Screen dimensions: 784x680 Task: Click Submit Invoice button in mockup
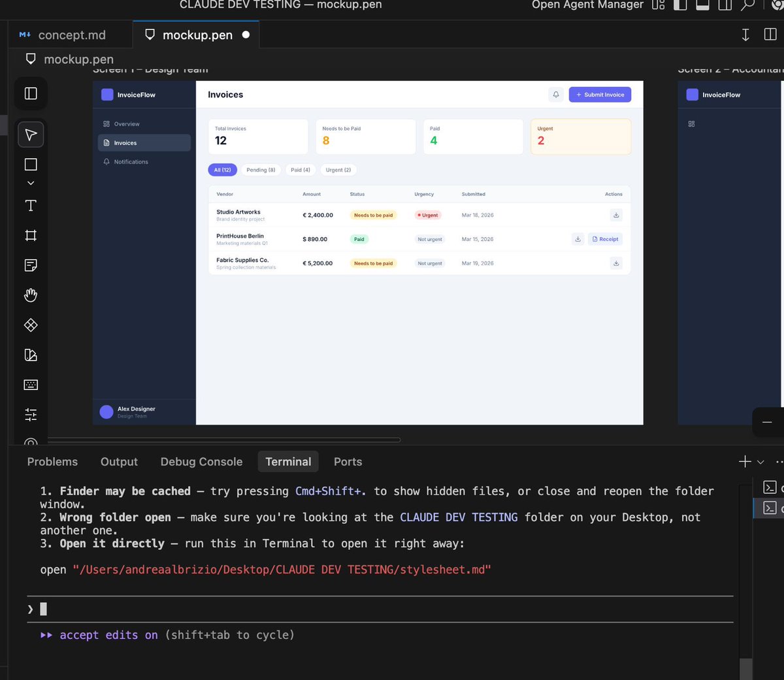click(600, 95)
